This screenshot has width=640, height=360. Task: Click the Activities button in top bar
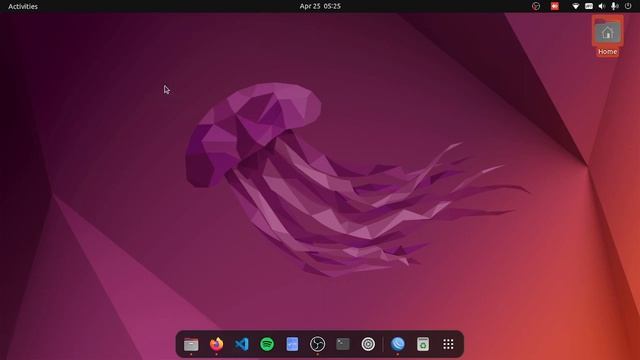[23, 6]
